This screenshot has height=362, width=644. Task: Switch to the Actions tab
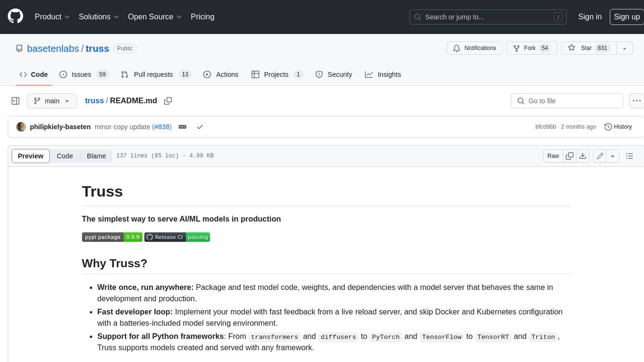[x=221, y=74]
